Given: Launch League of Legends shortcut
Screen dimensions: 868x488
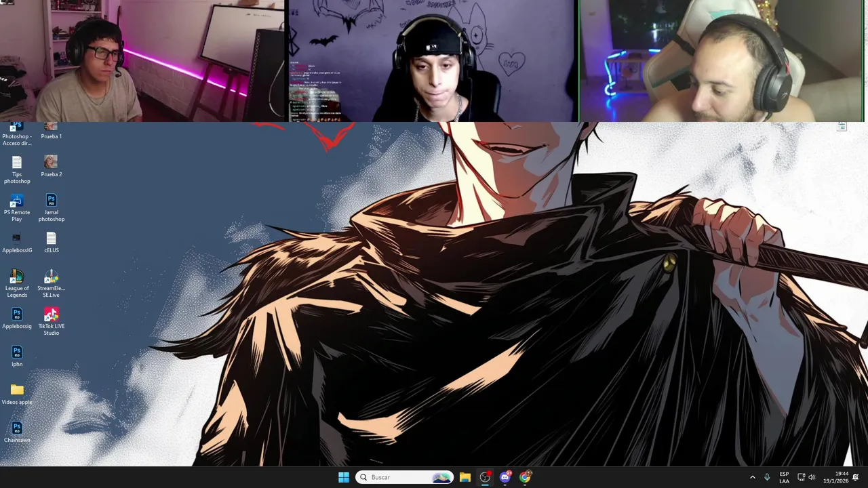Looking at the screenshot, I should pos(17,284).
